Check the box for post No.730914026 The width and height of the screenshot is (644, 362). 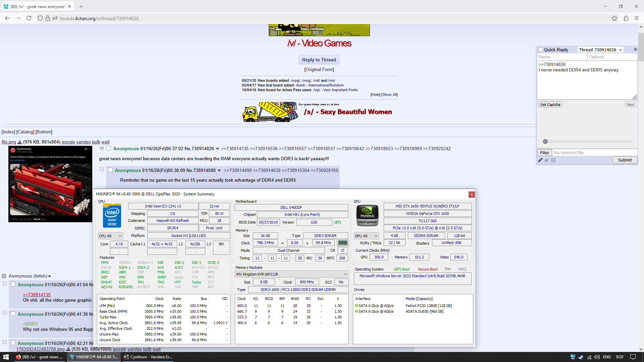click(109, 148)
